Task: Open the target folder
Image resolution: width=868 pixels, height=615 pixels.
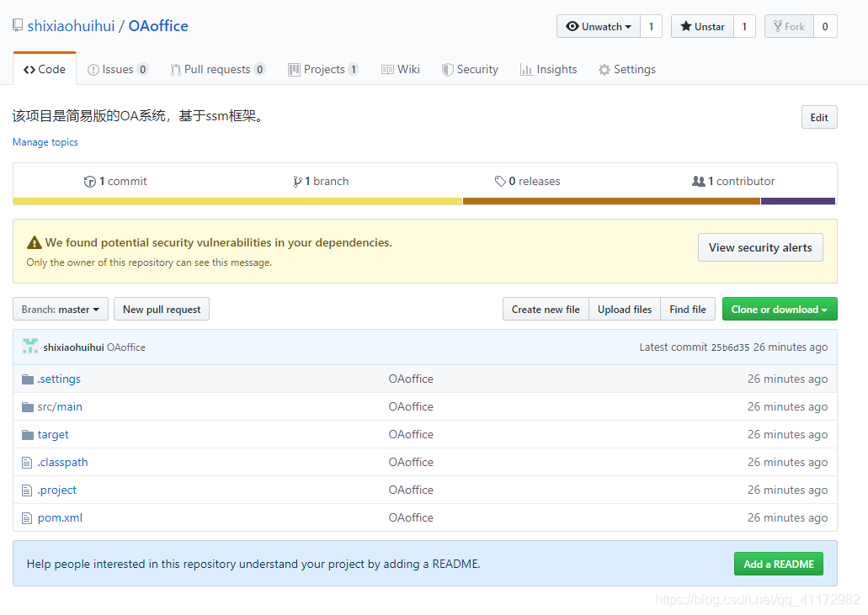Action: point(53,434)
